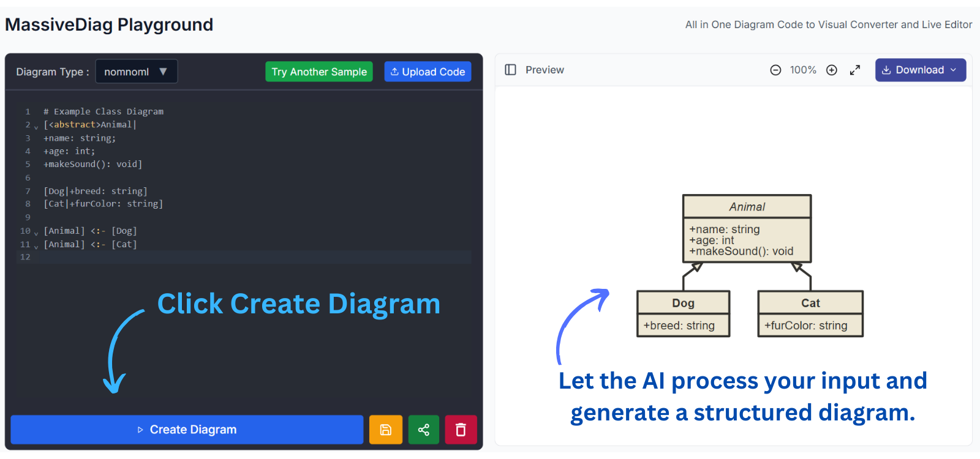Click code line '[Dog|+breed: string]'
Image resolution: width=980 pixels, height=459 pixels.
click(x=96, y=191)
